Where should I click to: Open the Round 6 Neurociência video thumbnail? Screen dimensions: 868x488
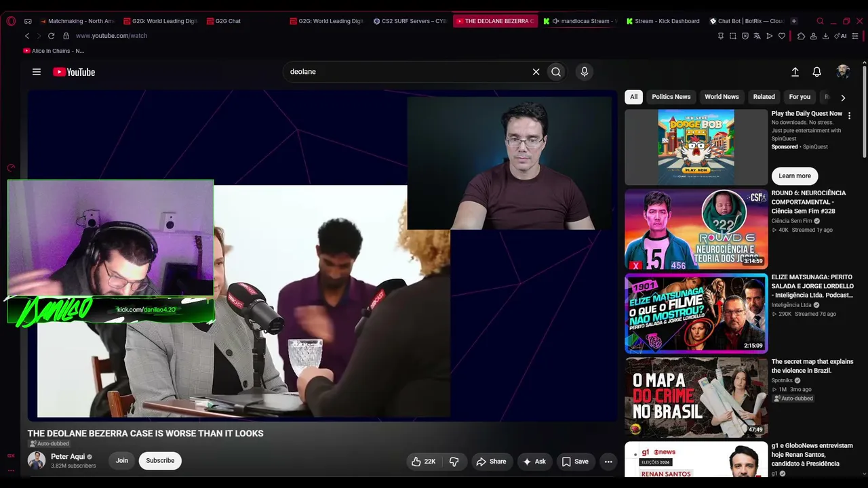696,229
